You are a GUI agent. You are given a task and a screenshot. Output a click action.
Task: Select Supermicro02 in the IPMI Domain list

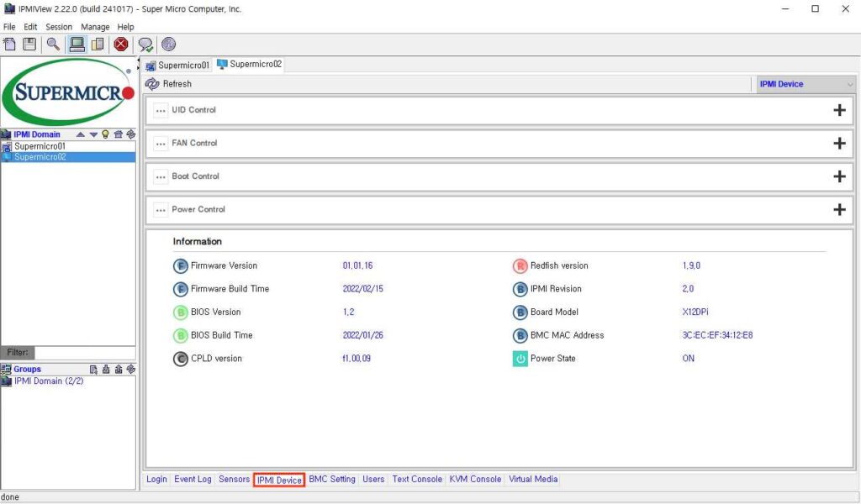point(68,157)
